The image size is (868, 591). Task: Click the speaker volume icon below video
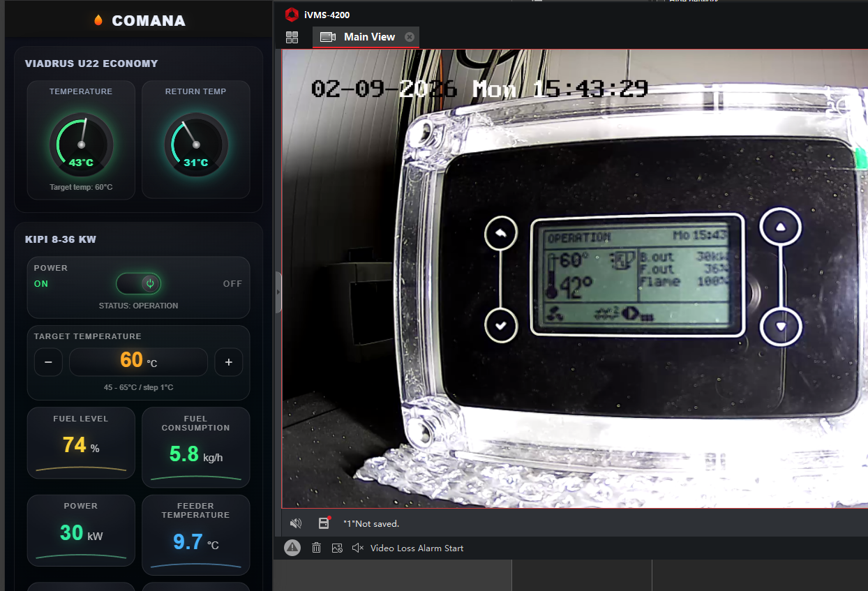[x=295, y=523]
